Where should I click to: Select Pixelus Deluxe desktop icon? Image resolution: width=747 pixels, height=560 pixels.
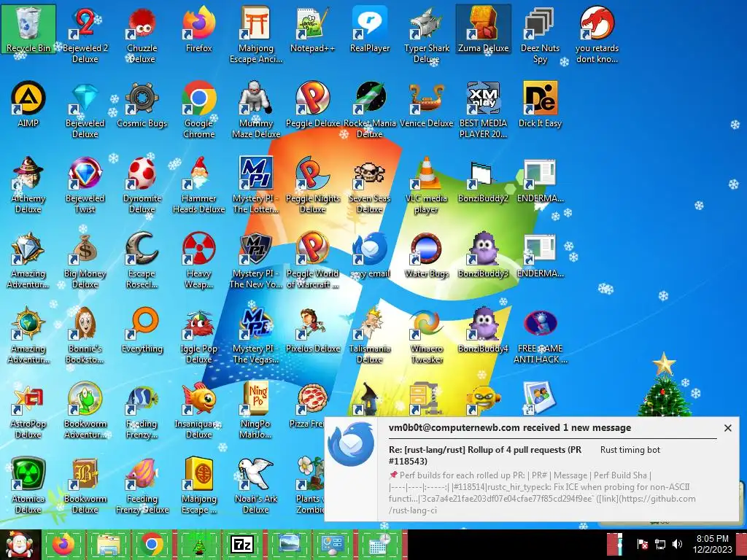tap(312, 330)
